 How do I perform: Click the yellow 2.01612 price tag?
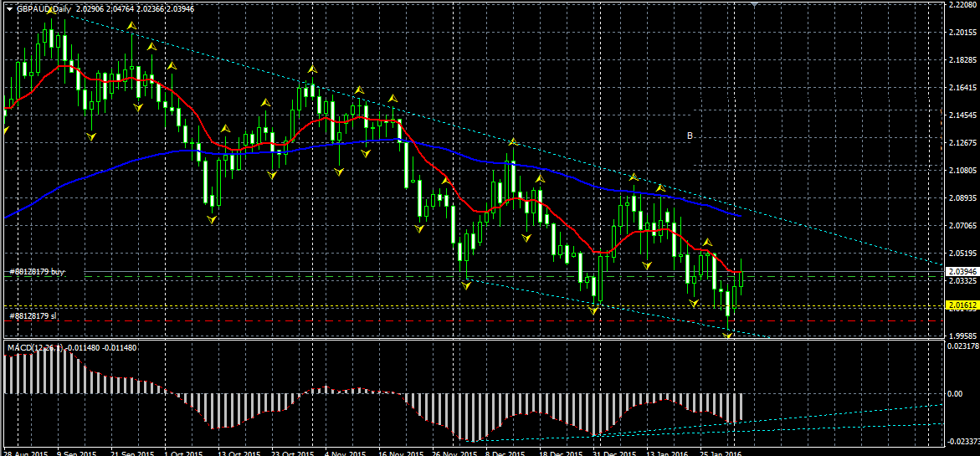pyautogui.click(x=962, y=305)
